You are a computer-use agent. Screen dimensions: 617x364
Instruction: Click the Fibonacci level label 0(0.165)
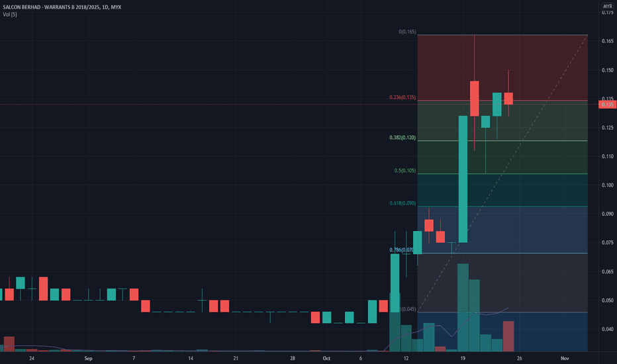(407, 32)
